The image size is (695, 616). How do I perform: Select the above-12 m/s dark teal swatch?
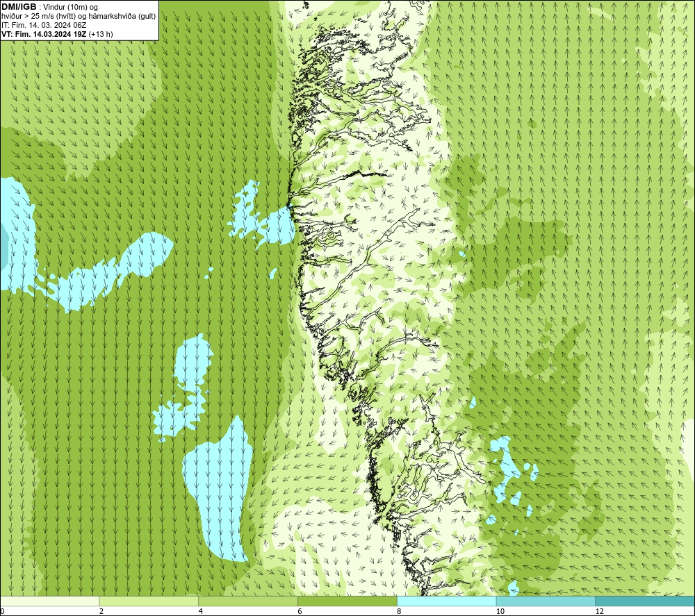pyautogui.click(x=646, y=601)
